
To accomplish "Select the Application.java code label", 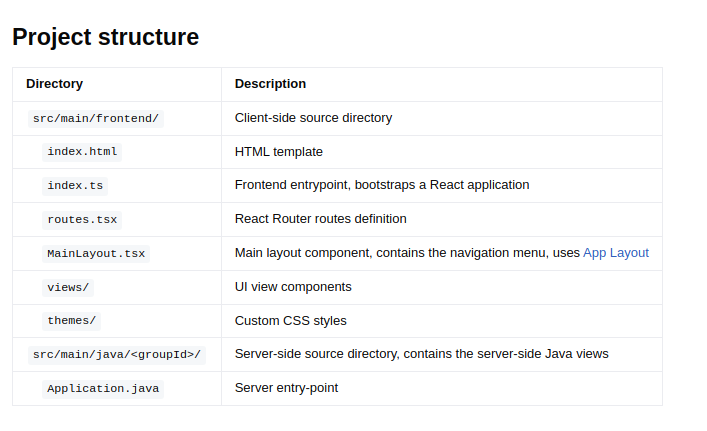I will 103,388.
